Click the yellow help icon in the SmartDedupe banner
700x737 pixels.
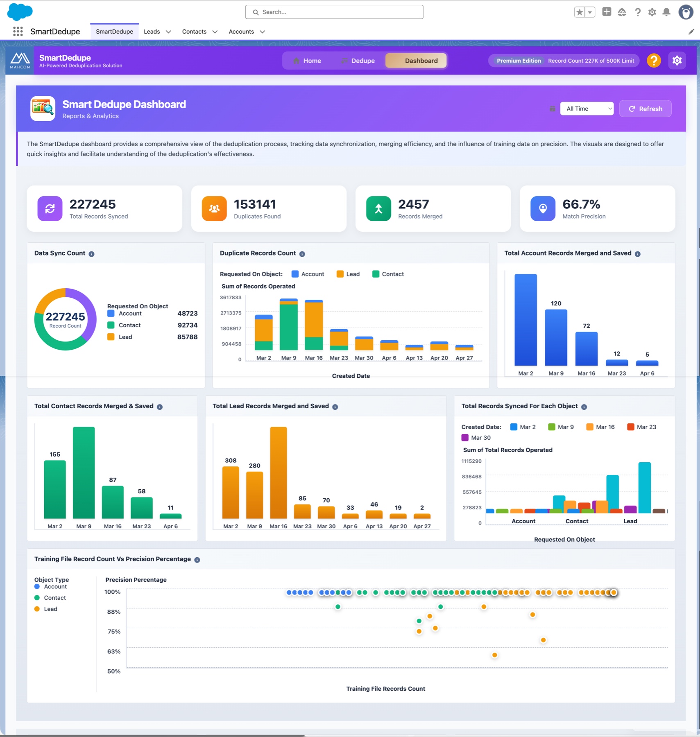(x=654, y=60)
